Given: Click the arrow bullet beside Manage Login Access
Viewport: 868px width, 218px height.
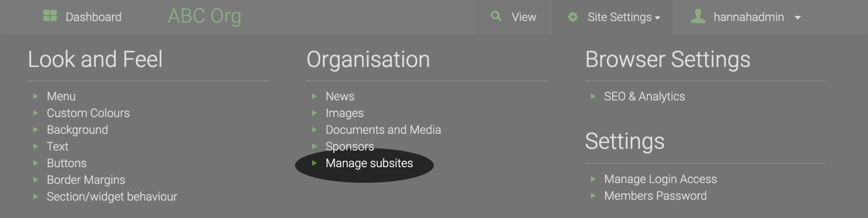Looking at the screenshot, I should pyautogui.click(x=593, y=179).
